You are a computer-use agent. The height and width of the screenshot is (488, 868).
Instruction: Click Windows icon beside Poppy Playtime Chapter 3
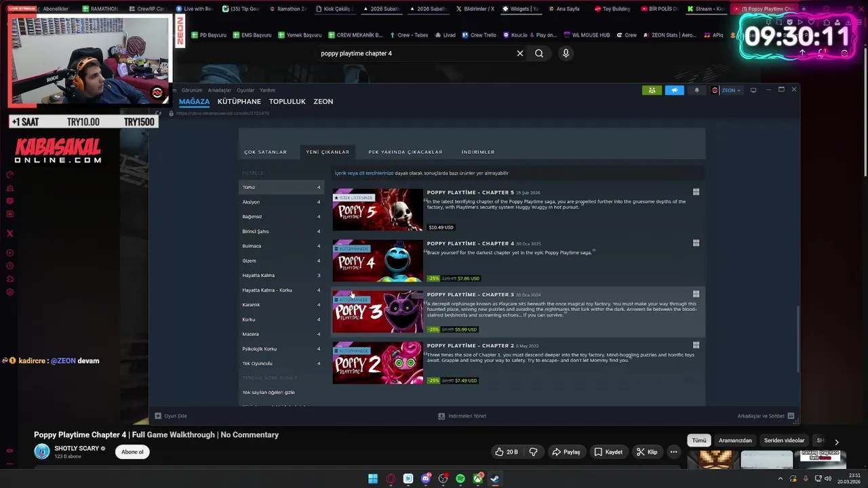tap(696, 294)
